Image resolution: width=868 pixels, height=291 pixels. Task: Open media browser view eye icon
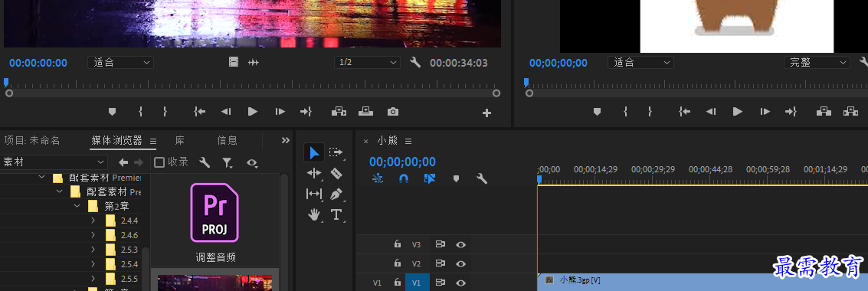coord(252,162)
